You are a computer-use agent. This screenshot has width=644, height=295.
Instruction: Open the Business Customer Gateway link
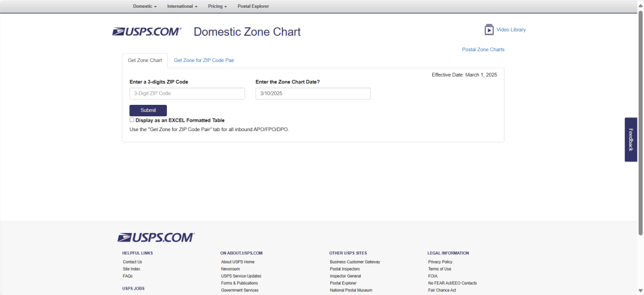coord(355,262)
